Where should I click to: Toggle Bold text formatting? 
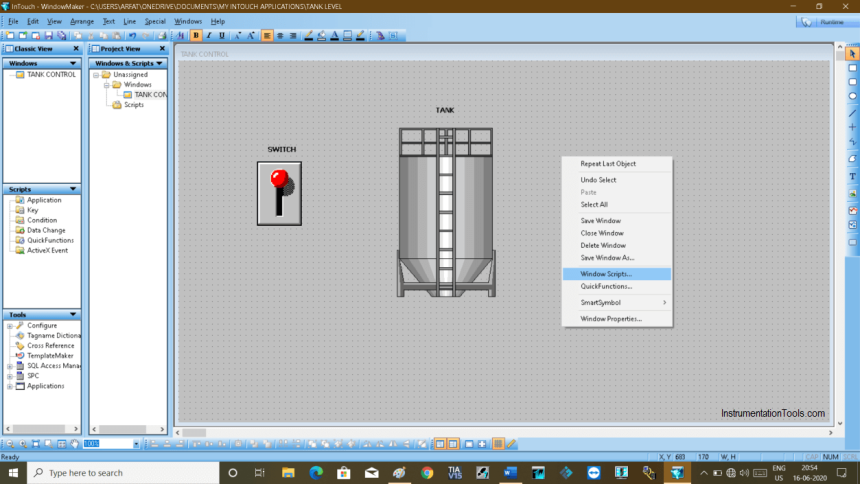[x=196, y=35]
